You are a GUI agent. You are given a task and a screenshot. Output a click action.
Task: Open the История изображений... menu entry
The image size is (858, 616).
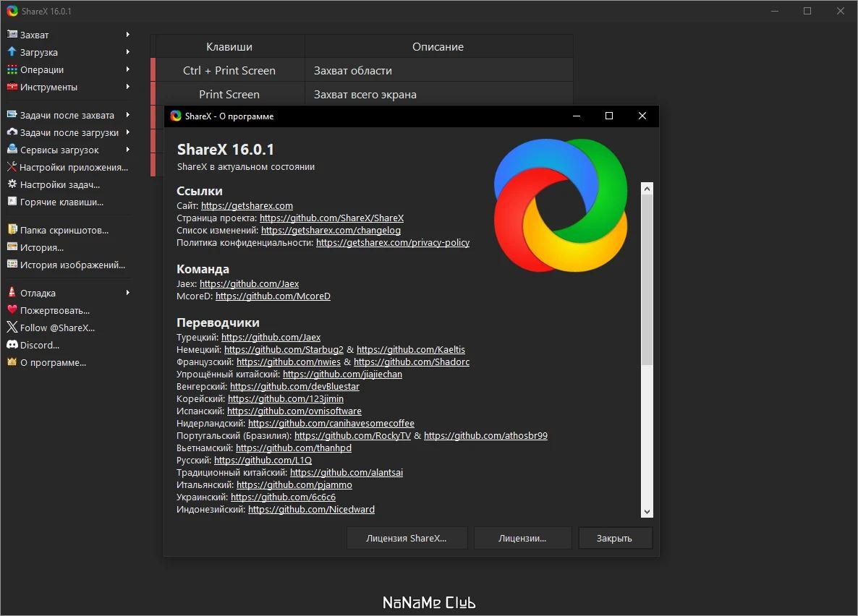click(x=68, y=265)
